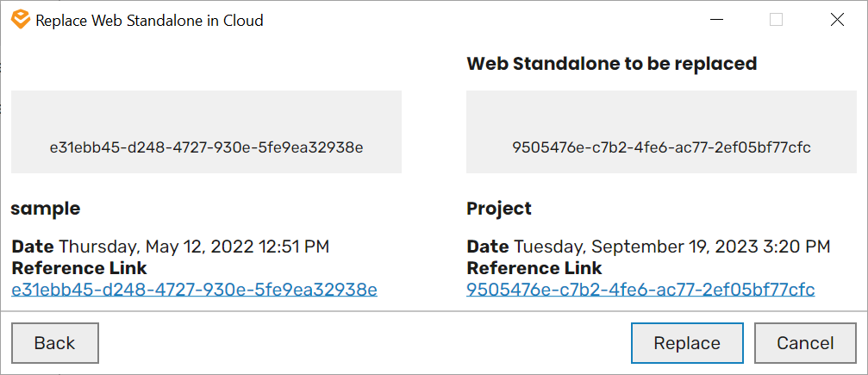This screenshot has width=868, height=375.
Task: Click the 'Web Standalone to be replaced' heading
Action: click(x=612, y=64)
